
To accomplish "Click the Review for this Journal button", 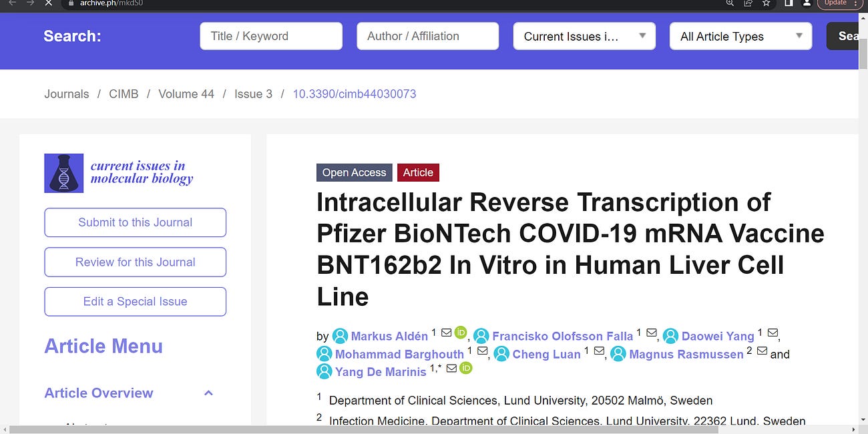I will click(x=135, y=262).
